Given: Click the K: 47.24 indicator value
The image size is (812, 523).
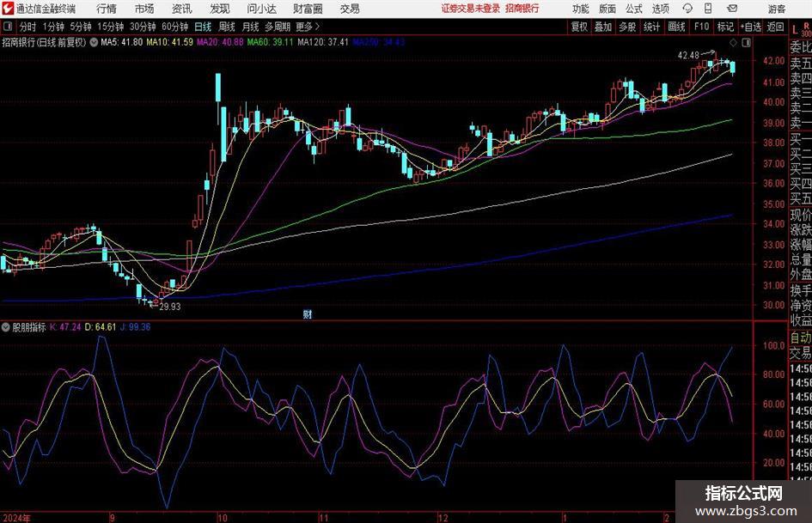Looking at the screenshot, I should pos(65,327).
